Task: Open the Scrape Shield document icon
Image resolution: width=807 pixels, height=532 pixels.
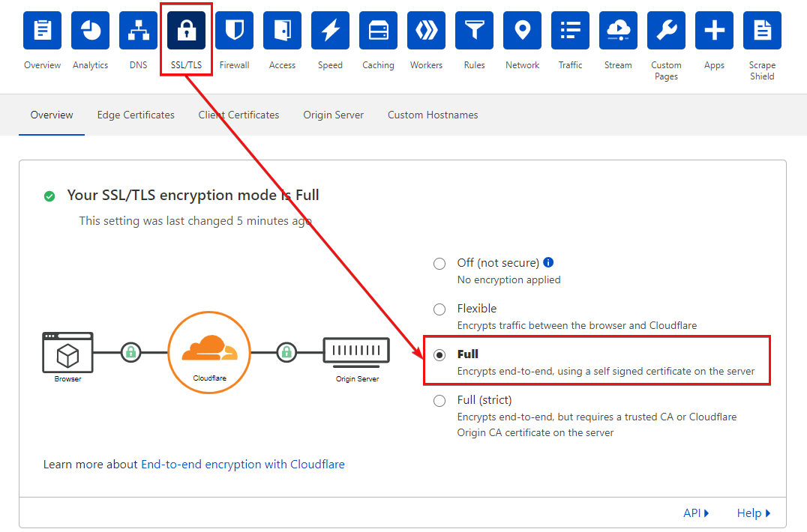Action: click(762, 30)
